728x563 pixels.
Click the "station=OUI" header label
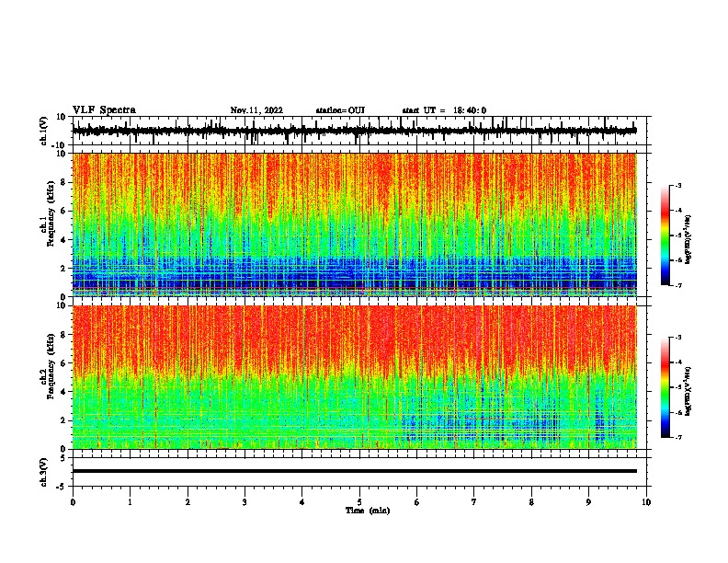[340, 110]
